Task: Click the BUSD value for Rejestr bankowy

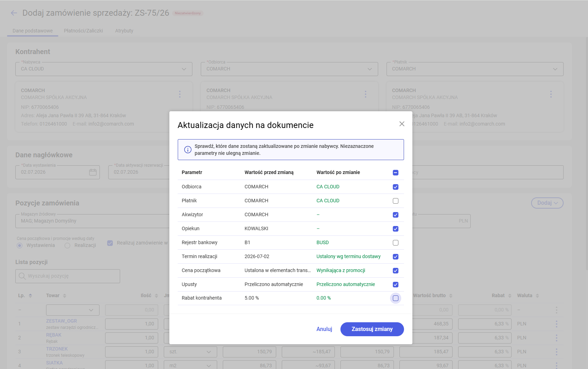Action: [323, 243]
